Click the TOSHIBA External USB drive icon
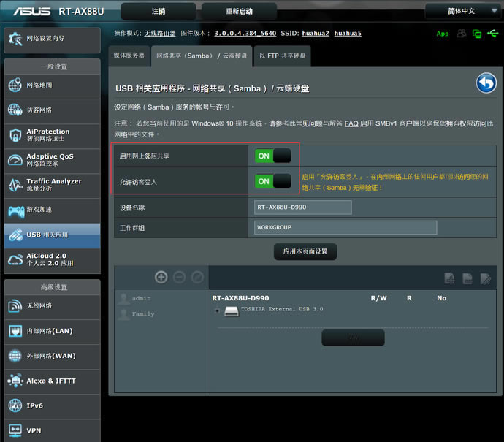Image resolution: width=504 pixels, height=442 pixels. [x=231, y=311]
